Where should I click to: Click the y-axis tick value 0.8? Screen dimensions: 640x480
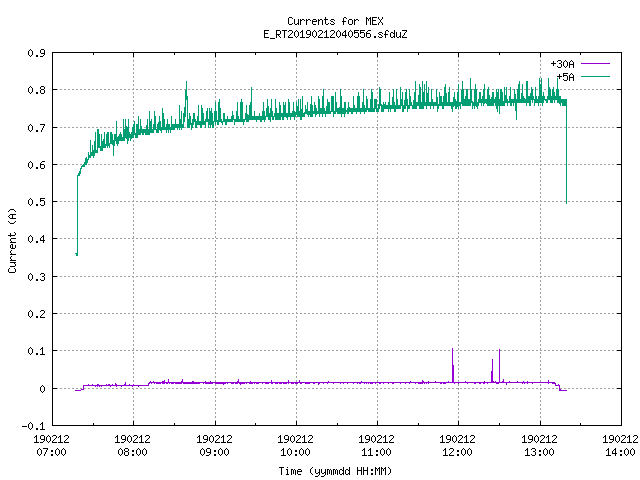tap(36, 90)
